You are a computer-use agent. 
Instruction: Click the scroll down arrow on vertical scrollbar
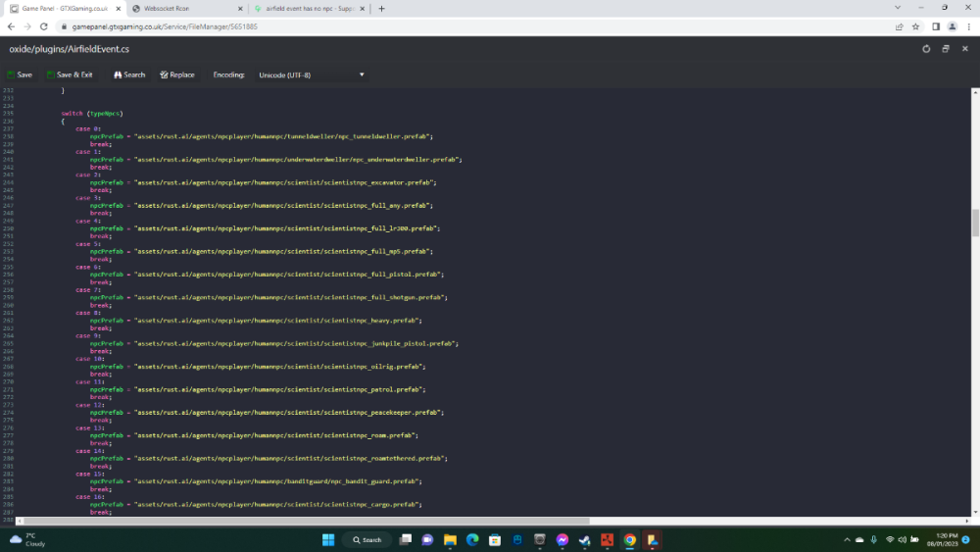[x=975, y=512]
